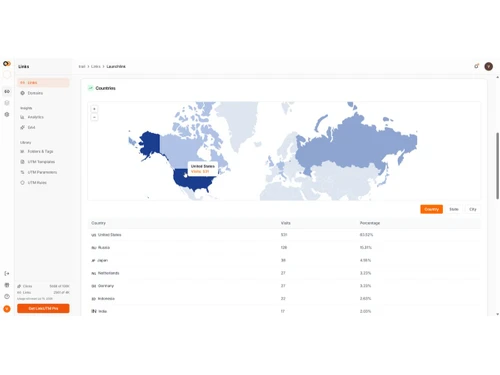This screenshot has height=375, width=500.
Task: Click the first breadcrumb segment
Action: coord(82,67)
